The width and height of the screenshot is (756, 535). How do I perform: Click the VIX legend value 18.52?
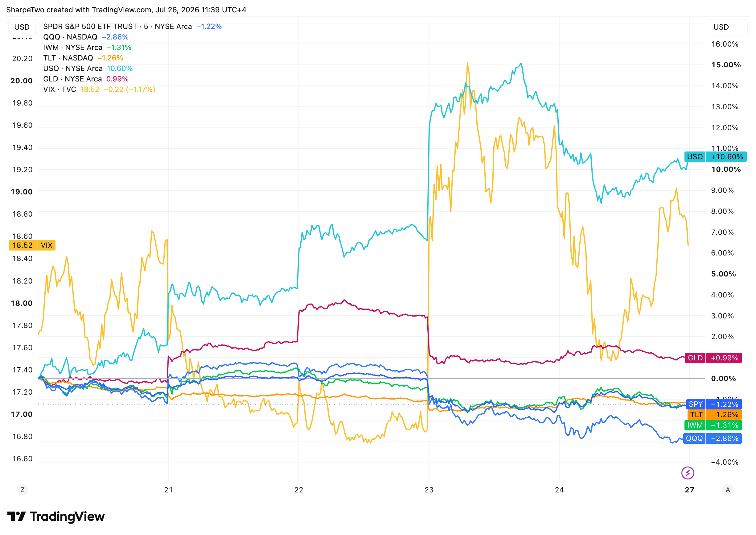pyautogui.click(x=90, y=89)
